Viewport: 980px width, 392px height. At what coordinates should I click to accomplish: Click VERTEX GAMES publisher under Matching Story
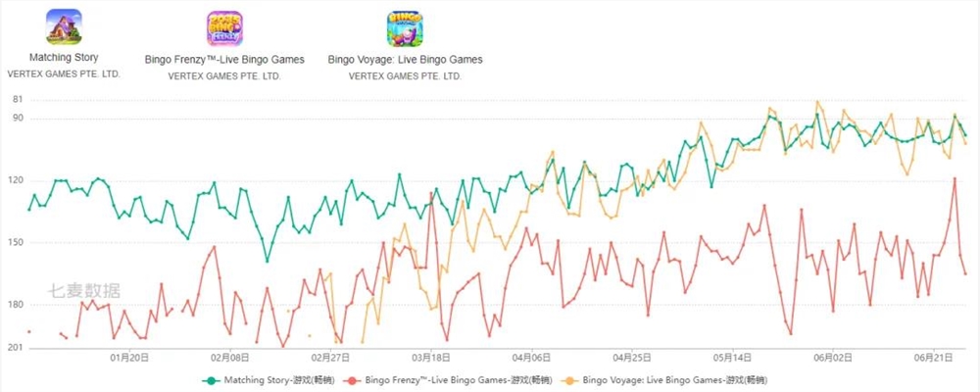(64, 73)
